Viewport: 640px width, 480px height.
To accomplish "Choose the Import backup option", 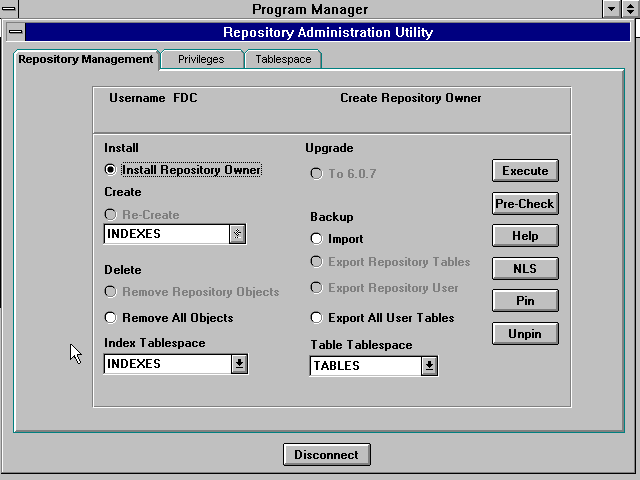I will coord(316,239).
